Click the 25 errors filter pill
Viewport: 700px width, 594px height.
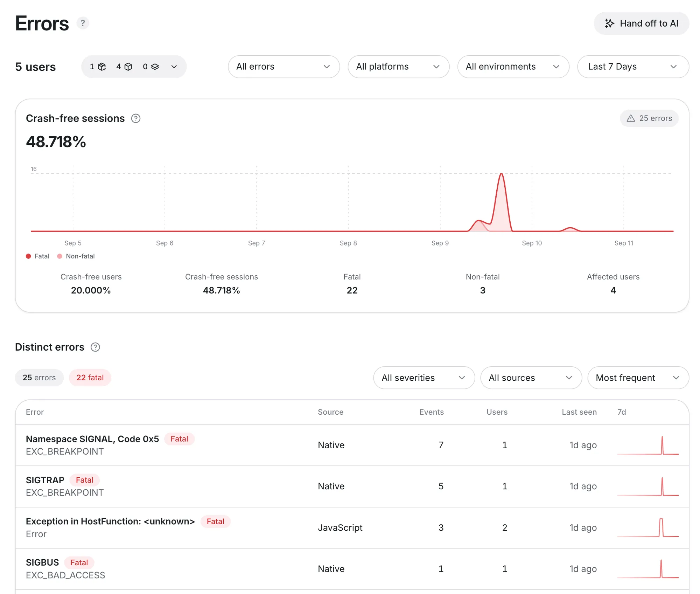[39, 378]
